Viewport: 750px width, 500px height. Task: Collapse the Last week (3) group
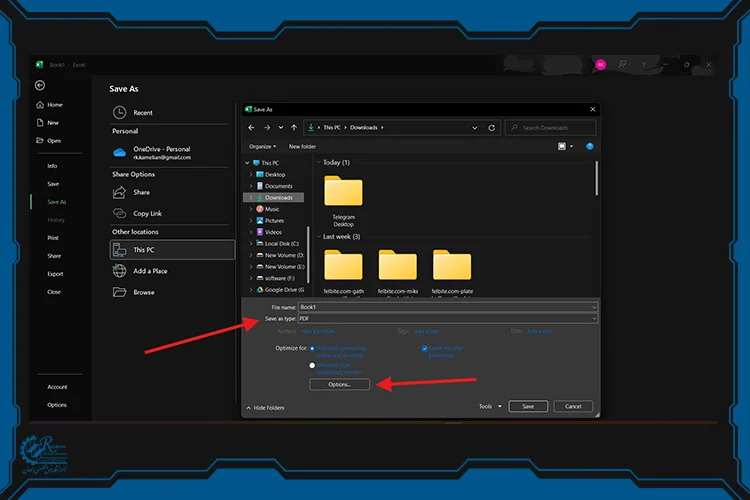[x=319, y=237]
